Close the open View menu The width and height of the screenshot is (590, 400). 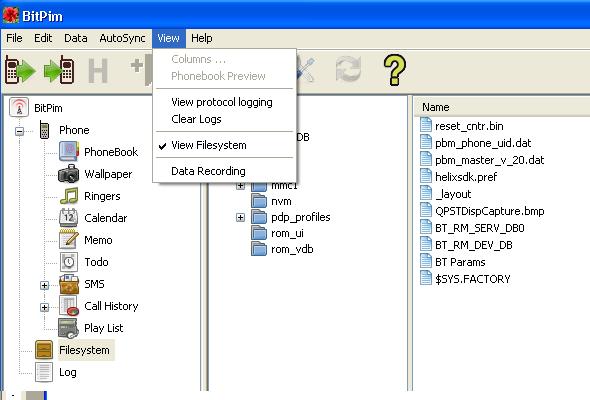169,38
